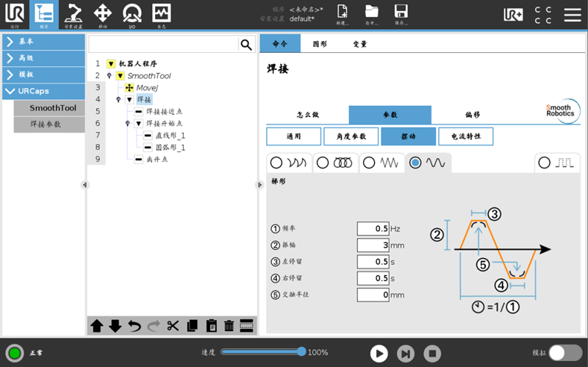
Task: Select the Program tab icon
Action: [x=44, y=15]
